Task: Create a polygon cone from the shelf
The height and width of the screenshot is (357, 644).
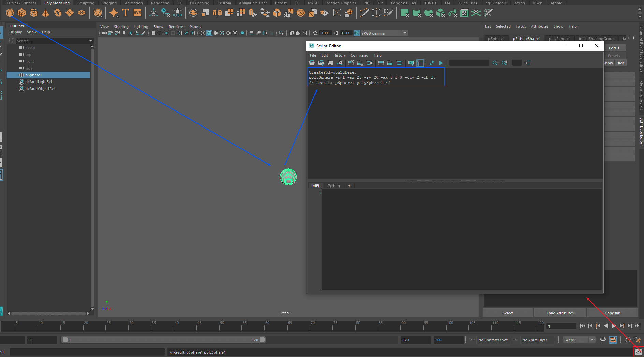Action: coord(45,13)
